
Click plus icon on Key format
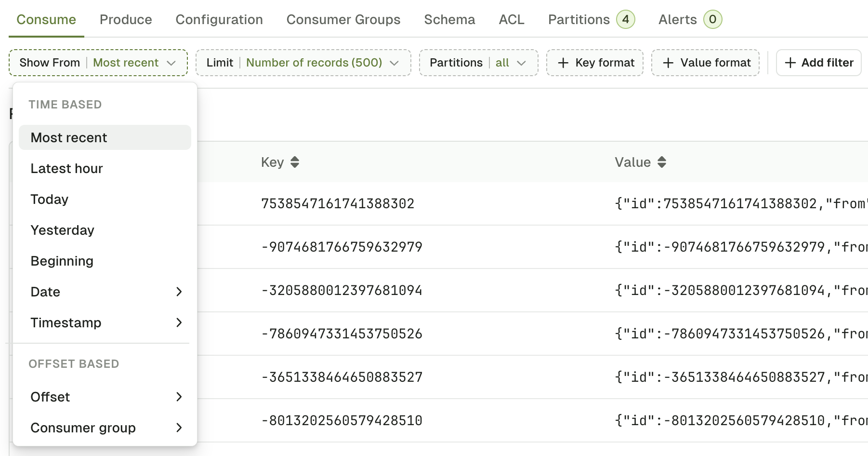(563, 63)
